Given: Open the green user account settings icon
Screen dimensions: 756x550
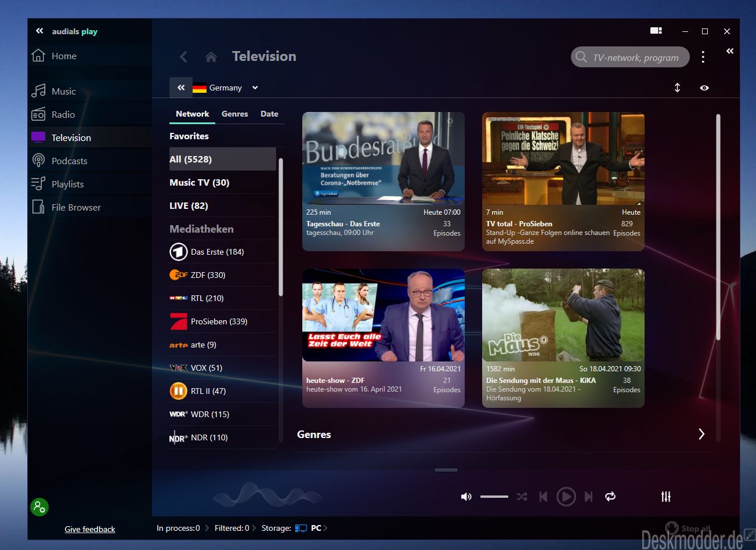Looking at the screenshot, I should tap(39, 507).
